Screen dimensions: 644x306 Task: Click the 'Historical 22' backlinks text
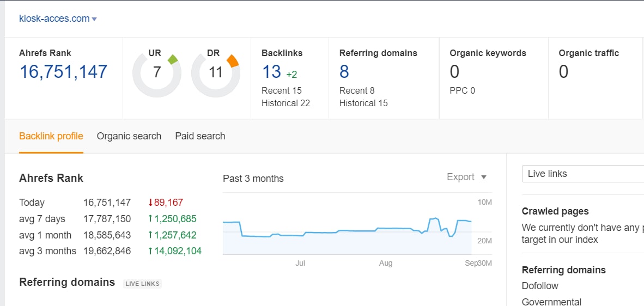[285, 103]
